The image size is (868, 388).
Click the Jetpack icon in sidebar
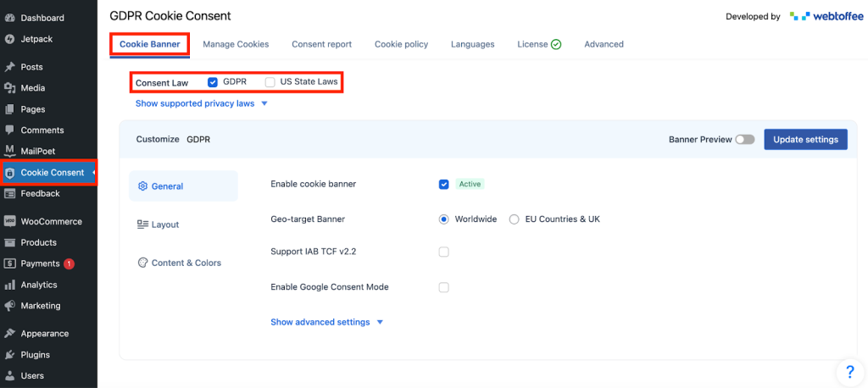[x=9, y=38]
